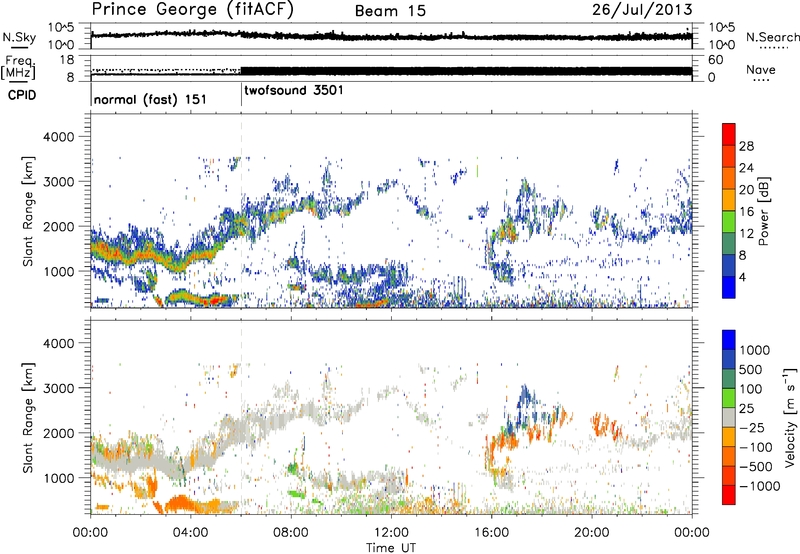Click the '-1000' tick on the Velocity colorbar

point(759,486)
